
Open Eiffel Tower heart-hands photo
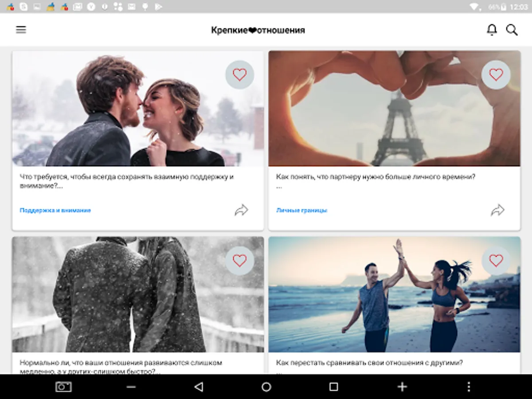(x=394, y=109)
